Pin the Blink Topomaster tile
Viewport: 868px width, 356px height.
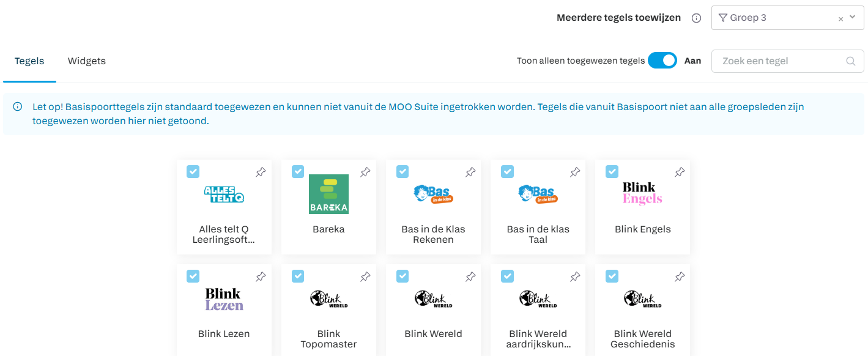365,277
